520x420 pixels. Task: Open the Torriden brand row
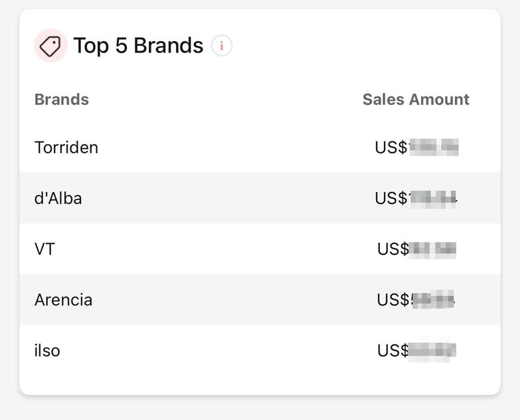pos(260,148)
